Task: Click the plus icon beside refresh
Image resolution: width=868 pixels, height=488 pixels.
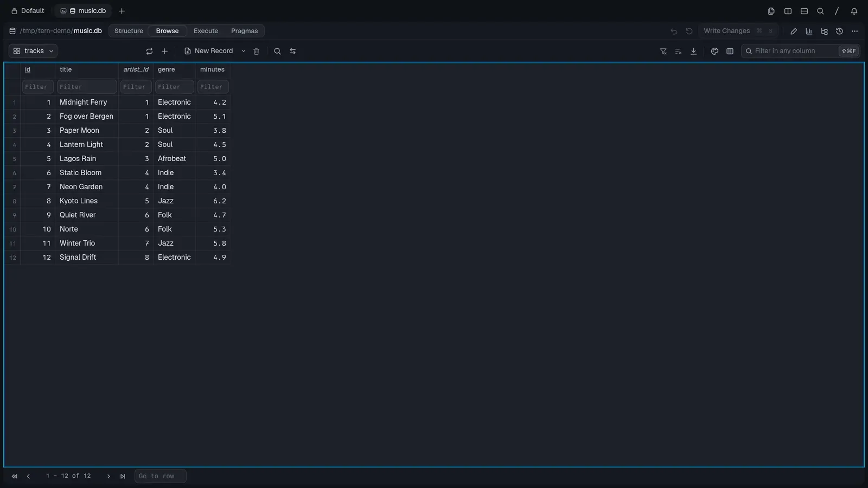Action: coord(164,51)
